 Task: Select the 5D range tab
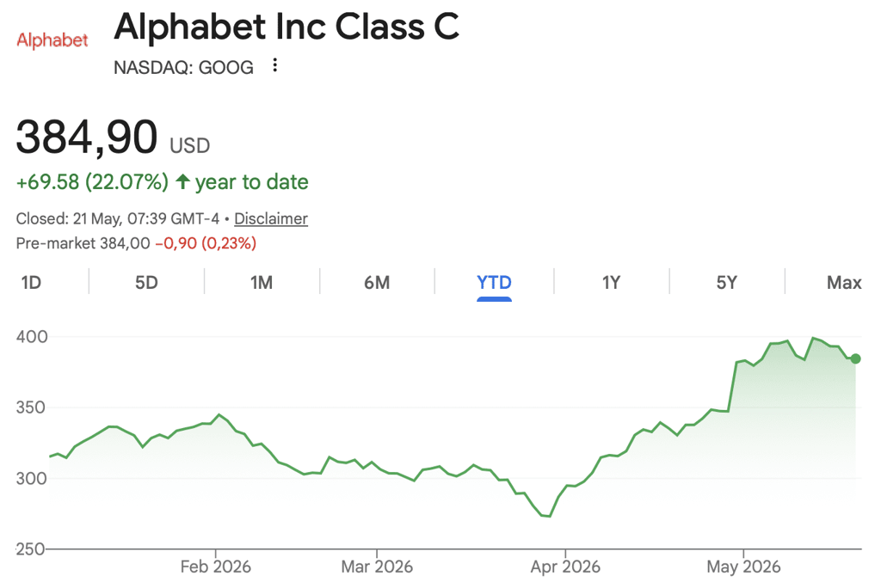click(146, 283)
